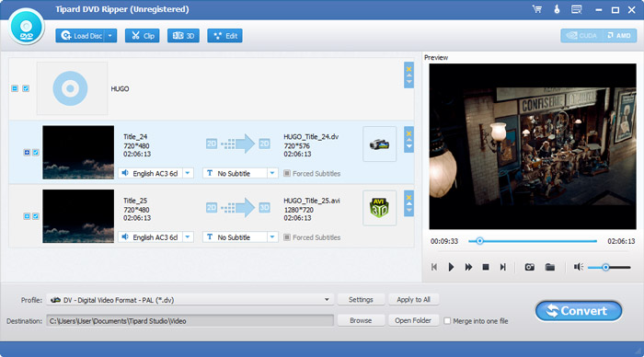Open Title_25 subtitle dropdown
The image size is (644, 357).
tap(272, 237)
